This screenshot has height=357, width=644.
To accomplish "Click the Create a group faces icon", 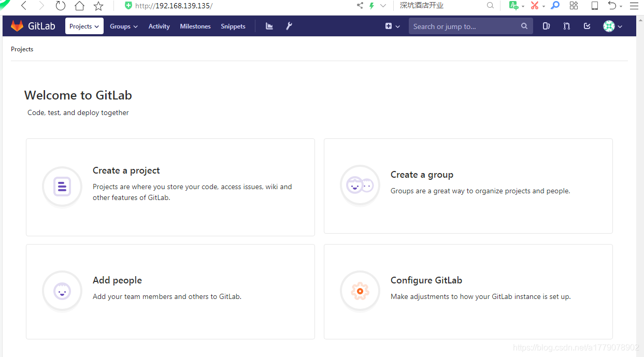I will 360,185.
